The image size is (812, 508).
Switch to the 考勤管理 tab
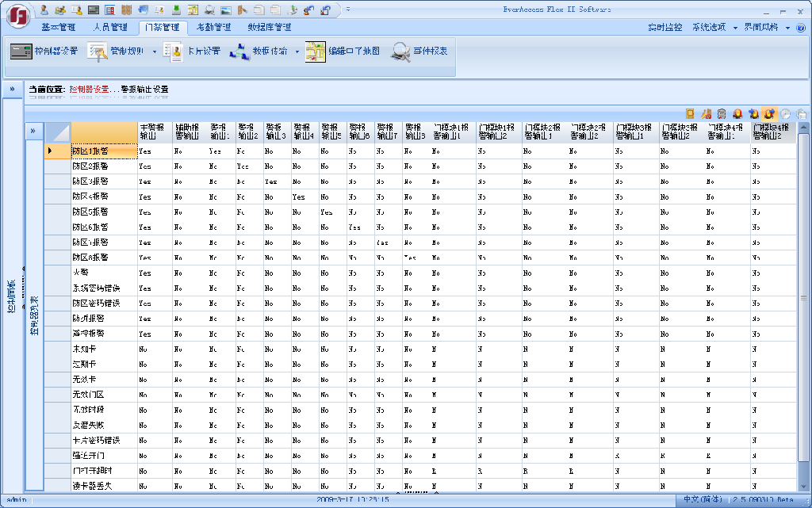(213, 27)
